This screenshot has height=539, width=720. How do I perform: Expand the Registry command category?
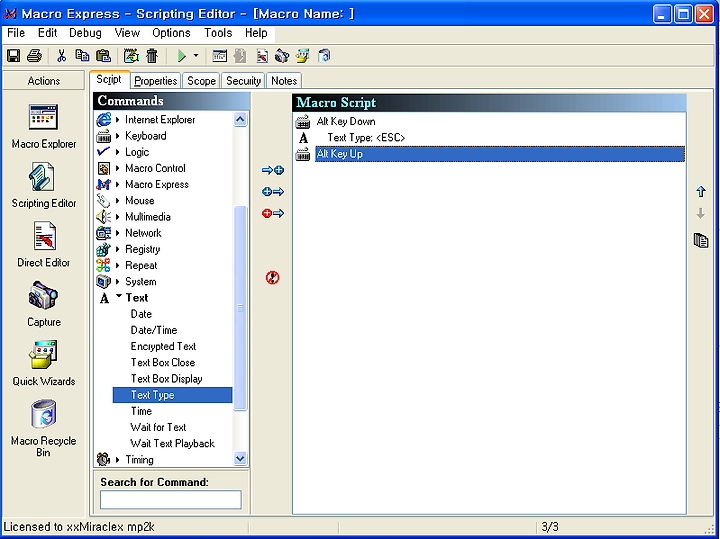(118, 249)
